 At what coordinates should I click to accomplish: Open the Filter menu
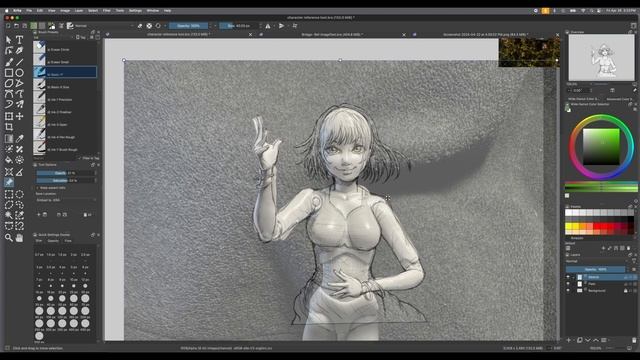coord(107,11)
